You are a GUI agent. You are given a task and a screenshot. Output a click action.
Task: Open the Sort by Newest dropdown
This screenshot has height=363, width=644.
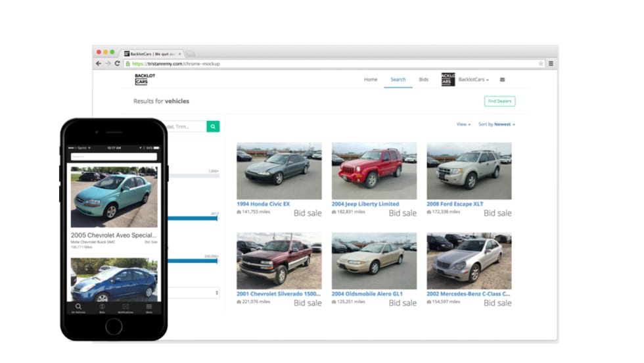pyautogui.click(x=497, y=124)
